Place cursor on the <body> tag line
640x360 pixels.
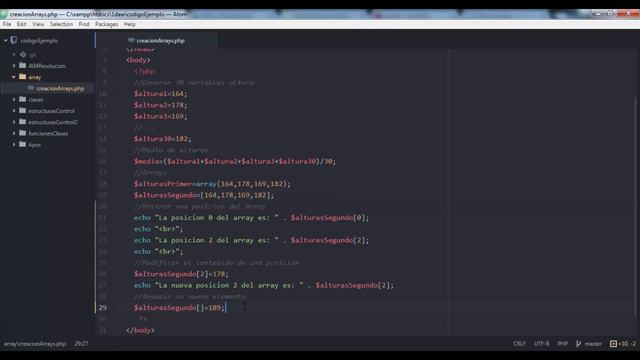138,60
